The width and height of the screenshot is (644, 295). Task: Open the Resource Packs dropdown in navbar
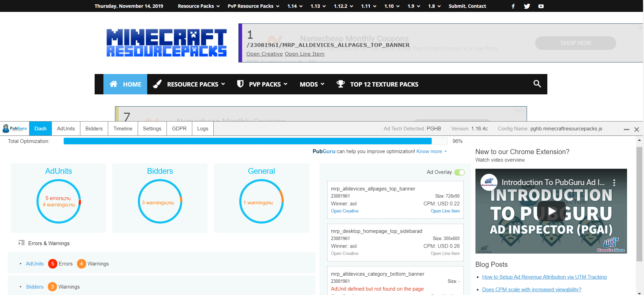(x=196, y=84)
